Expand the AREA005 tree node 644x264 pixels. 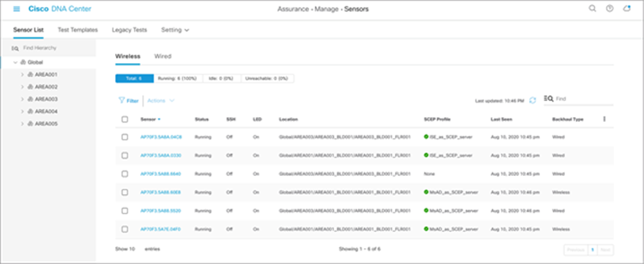(x=22, y=123)
